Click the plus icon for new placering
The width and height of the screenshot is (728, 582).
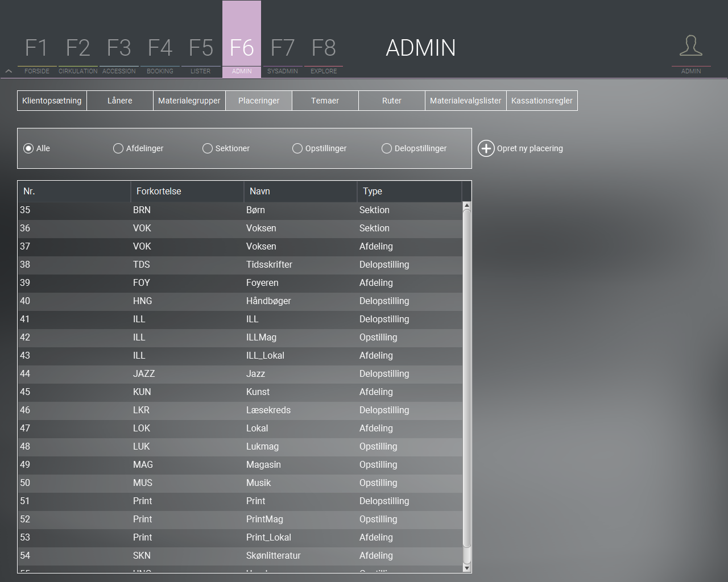pos(486,148)
